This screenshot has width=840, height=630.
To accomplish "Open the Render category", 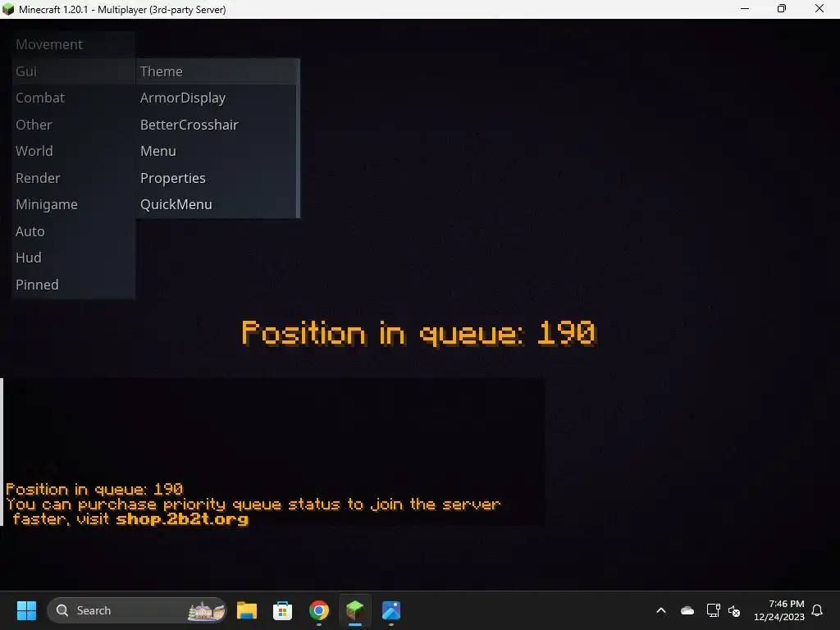I will point(73,178).
